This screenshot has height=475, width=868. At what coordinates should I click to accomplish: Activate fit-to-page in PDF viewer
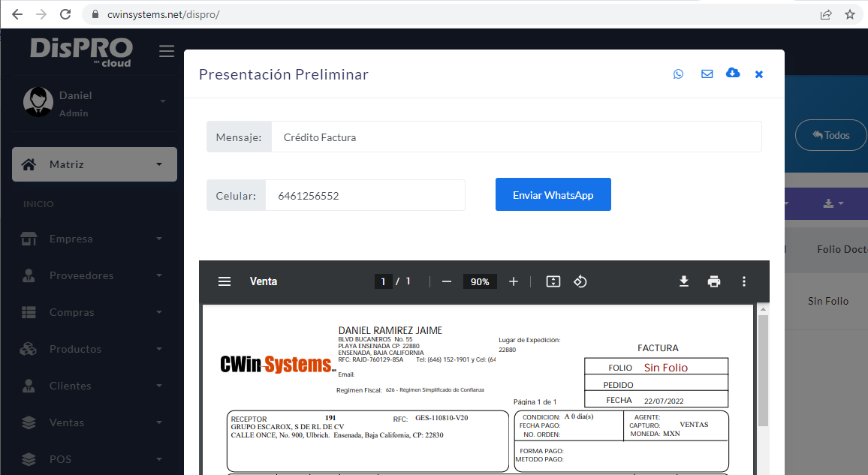coord(553,281)
